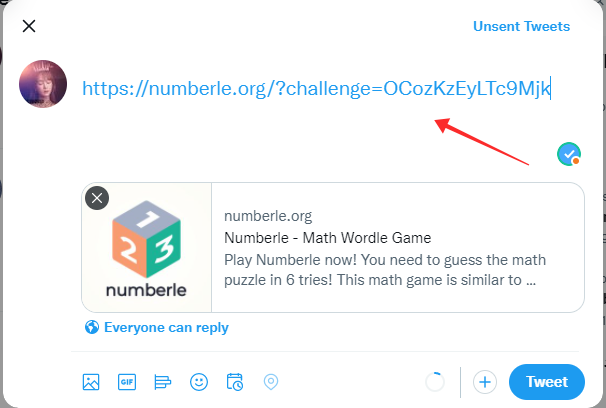
Task: Schedule the tweet with the calendar icon
Action: tap(235, 381)
